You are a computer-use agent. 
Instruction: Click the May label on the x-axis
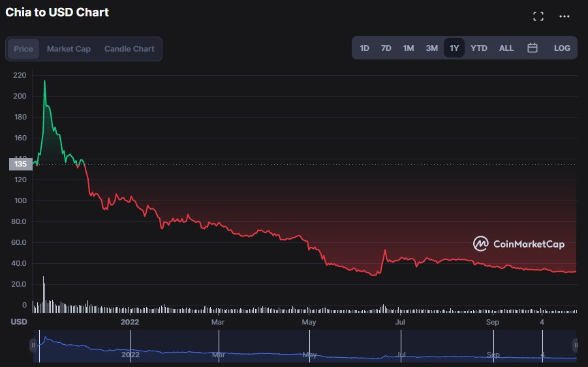click(x=309, y=322)
